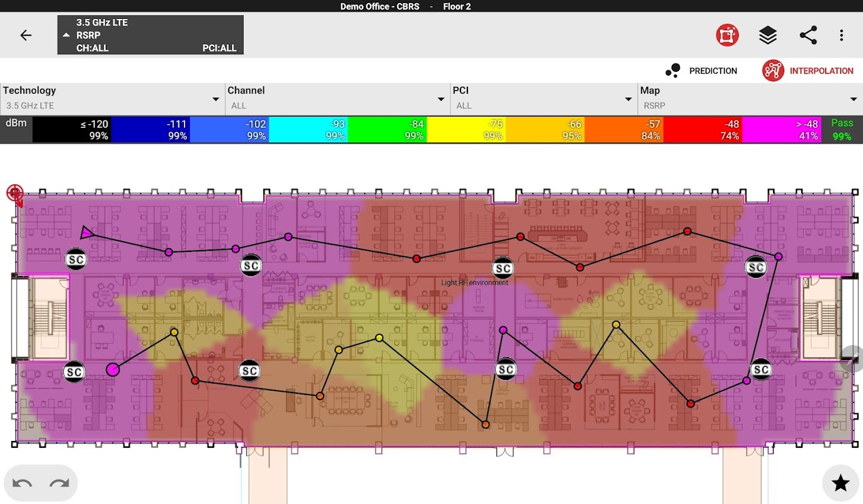
Task: Select the red -48 legend swatch
Action: click(702, 130)
